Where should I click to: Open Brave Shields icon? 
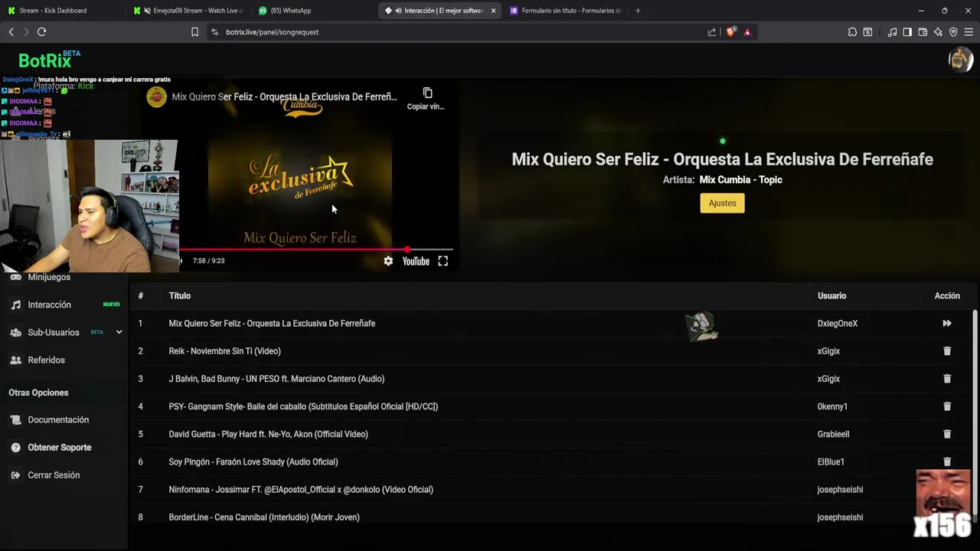[730, 32]
